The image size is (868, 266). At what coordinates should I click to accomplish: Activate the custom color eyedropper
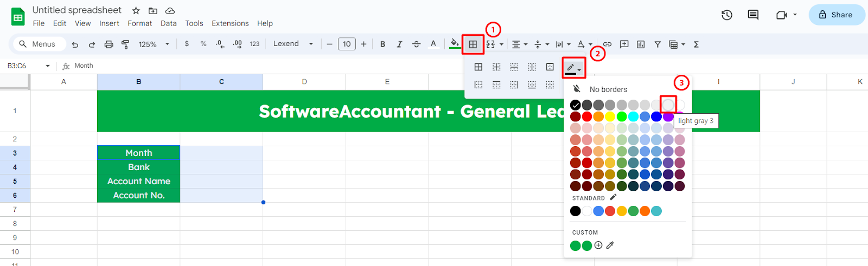(610, 245)
